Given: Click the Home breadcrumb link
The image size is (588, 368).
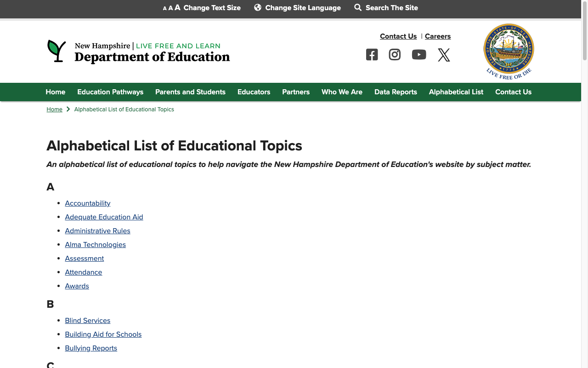Looking at the screenshot, I should 54,109.
